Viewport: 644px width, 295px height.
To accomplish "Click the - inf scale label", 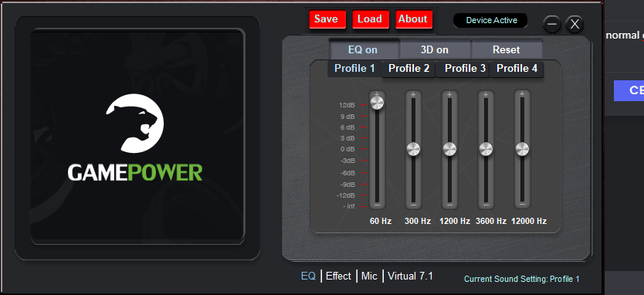I will (x=349, y=206).
